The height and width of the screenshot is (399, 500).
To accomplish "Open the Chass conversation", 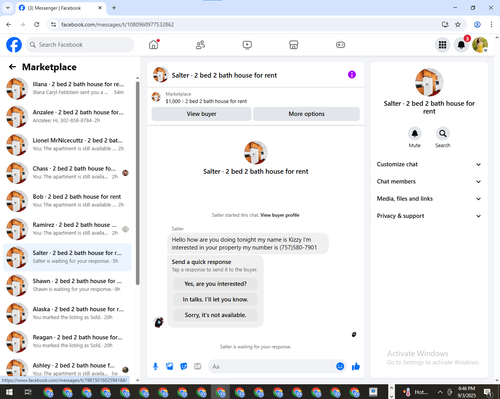I will (67, 173).
